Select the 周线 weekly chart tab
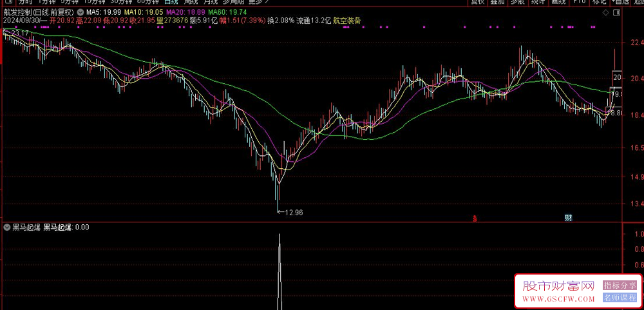Screen dimensions: 644x310 point(191,2)
